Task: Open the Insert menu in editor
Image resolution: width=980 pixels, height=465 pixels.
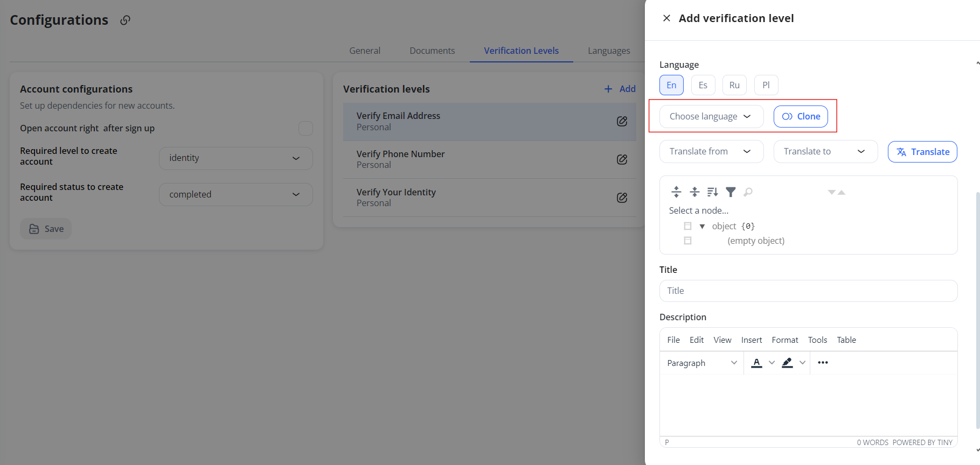Action: pos(752,340)
